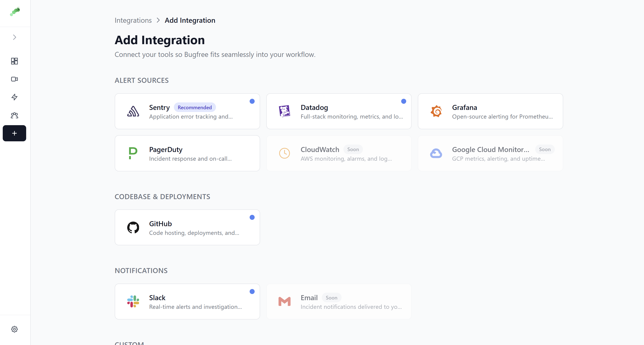Click the dark plus button in the sidebar
This screenshot has width=644, height=345.
[14, 133]
